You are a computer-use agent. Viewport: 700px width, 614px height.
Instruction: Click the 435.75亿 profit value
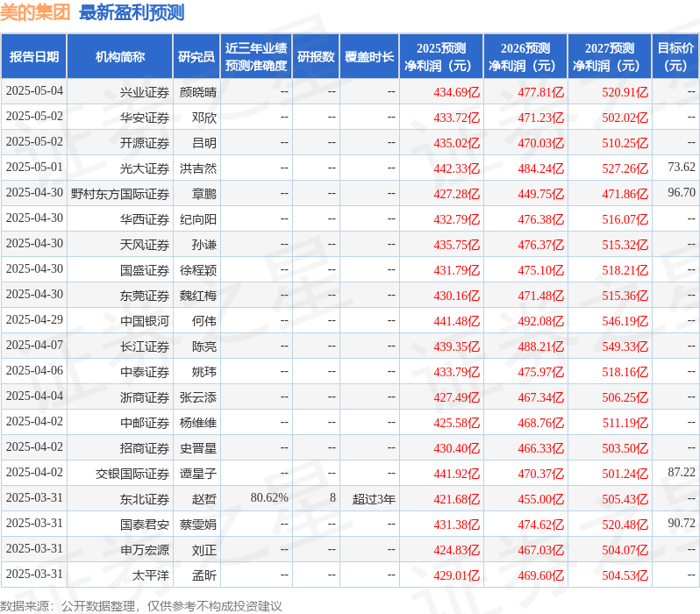point(457,245)
